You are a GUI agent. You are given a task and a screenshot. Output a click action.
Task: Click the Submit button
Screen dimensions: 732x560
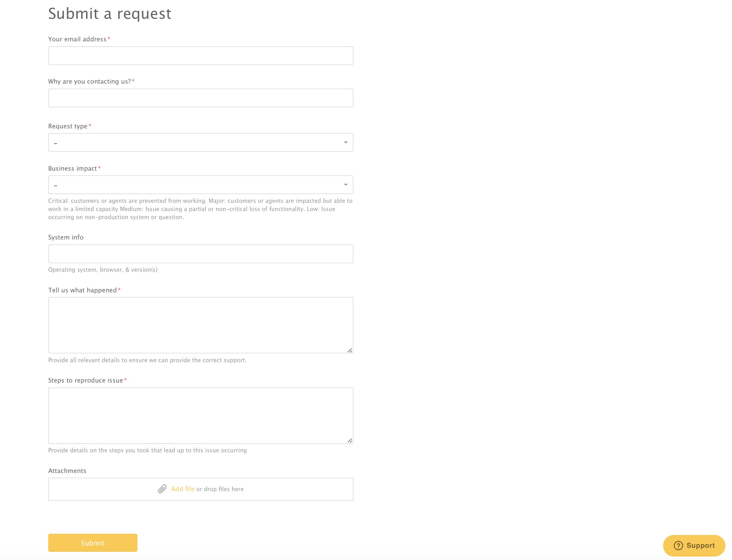point(93,543)
